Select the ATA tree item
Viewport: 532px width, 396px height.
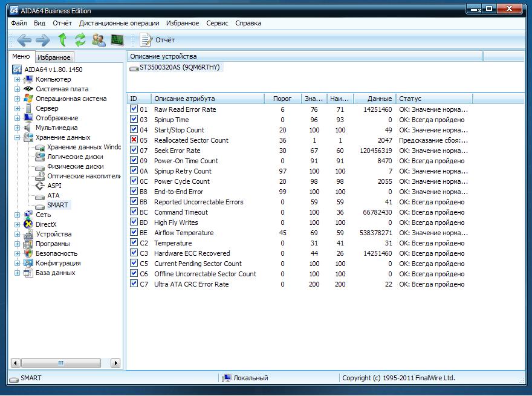(x=53, y=195)
